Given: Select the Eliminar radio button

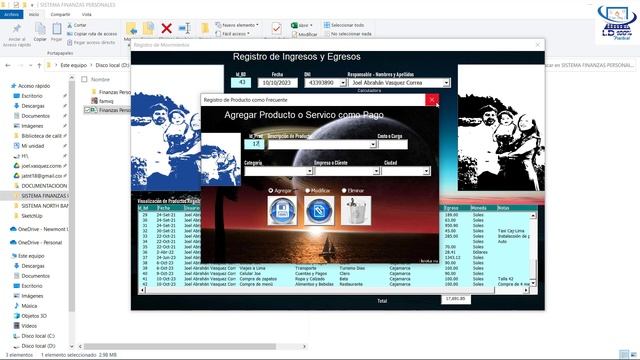Looking at the screenshot, I should [x=344, y=191].
